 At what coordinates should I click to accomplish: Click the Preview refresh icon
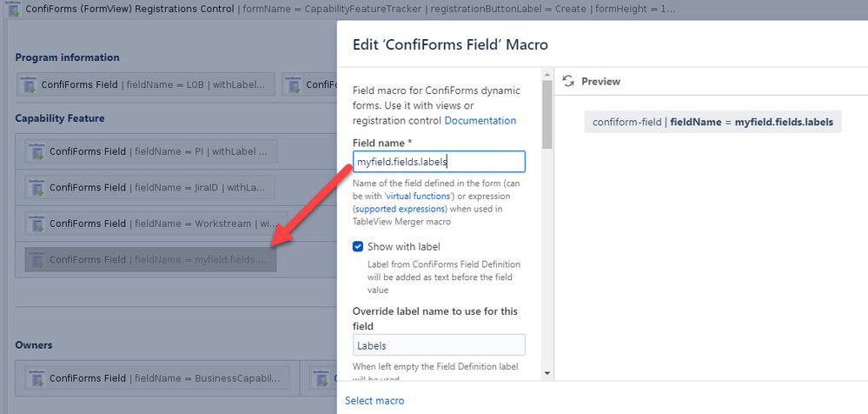point(568,82)
